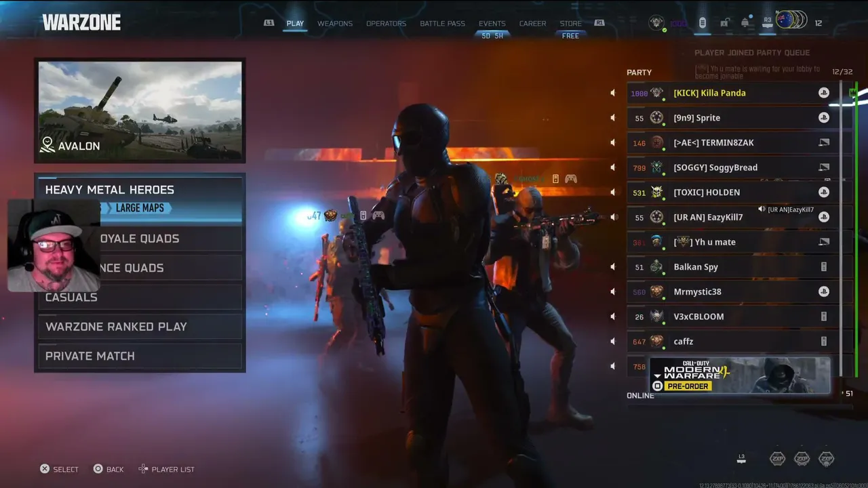
Task: Mute Killa Panda's speaker icon
Action: pyautogui.click(x=613, y=93)
